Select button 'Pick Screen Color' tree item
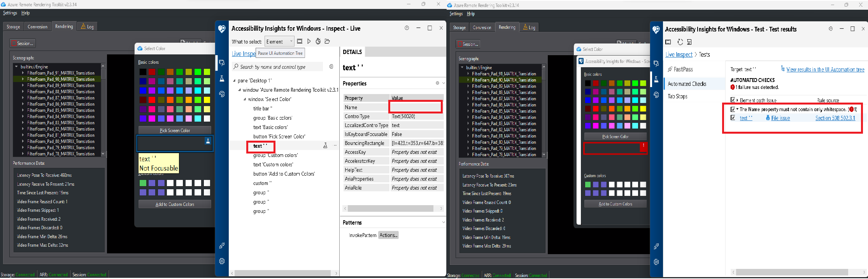 [279, 137]
